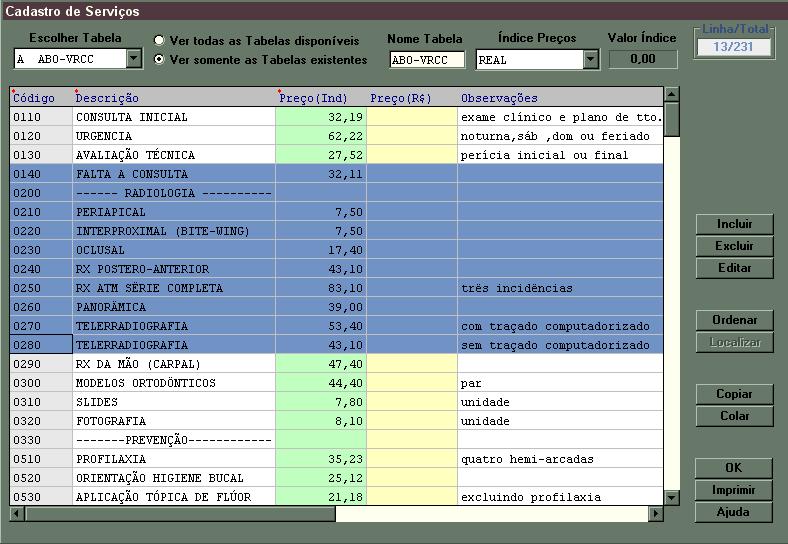Select the PERIAPICAL row description
The height and width of the screenshot is (544, 788).
[174, 212]
